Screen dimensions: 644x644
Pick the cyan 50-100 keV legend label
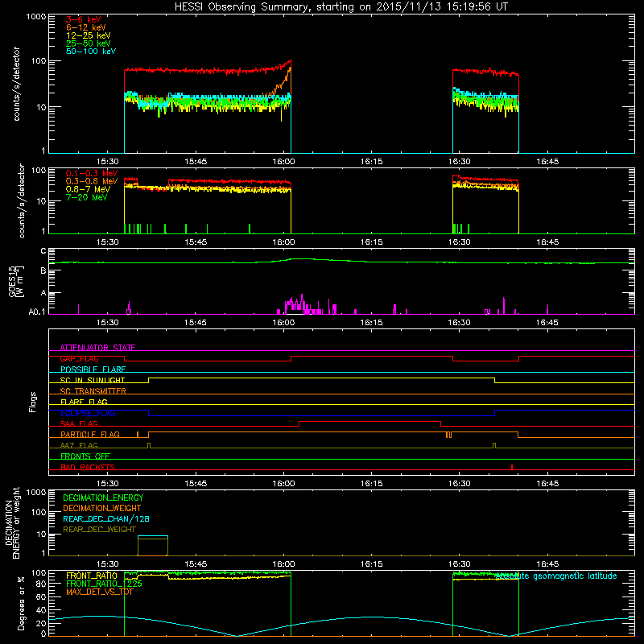coord(91,52)
